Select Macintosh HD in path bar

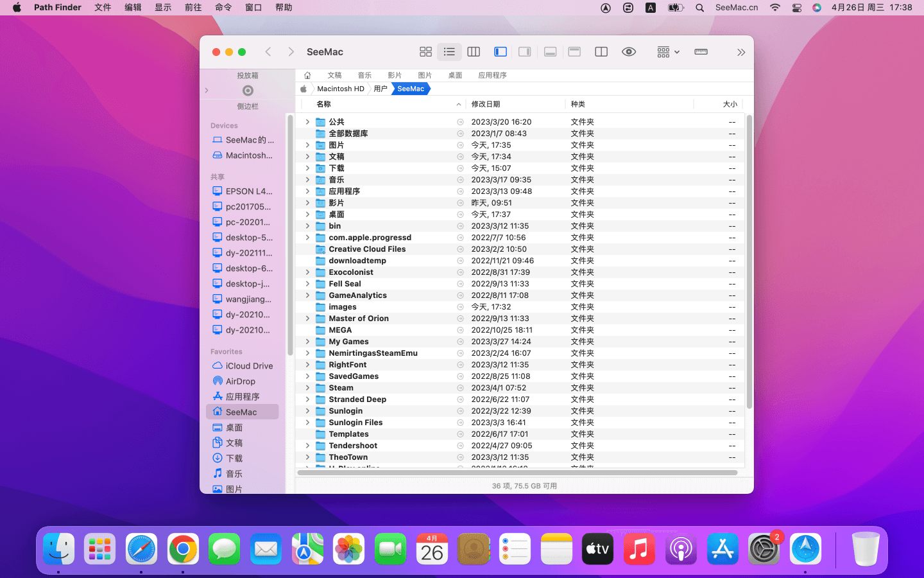click(340, 89)
